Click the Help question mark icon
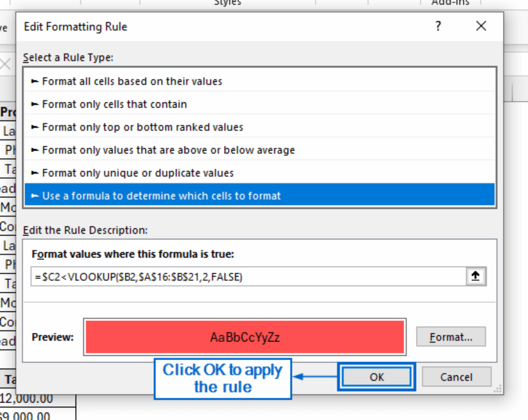This screenshot has width=528, height=420. (438, 26)
